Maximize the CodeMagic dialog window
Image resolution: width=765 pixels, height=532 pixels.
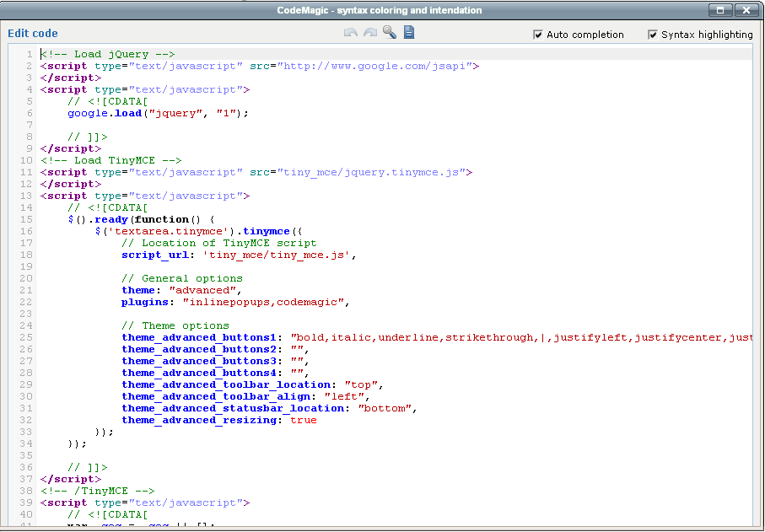(x=720, y=10)
